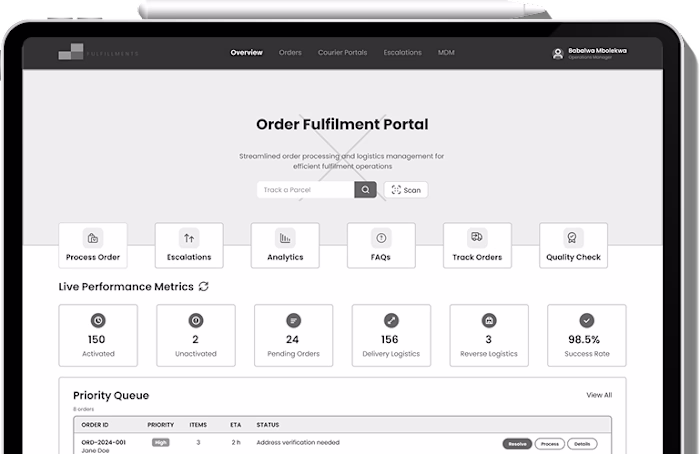The height and width of the screenshot is (454, 700).
Task: Click the Activated clock icon
Action: click(98, 320)
